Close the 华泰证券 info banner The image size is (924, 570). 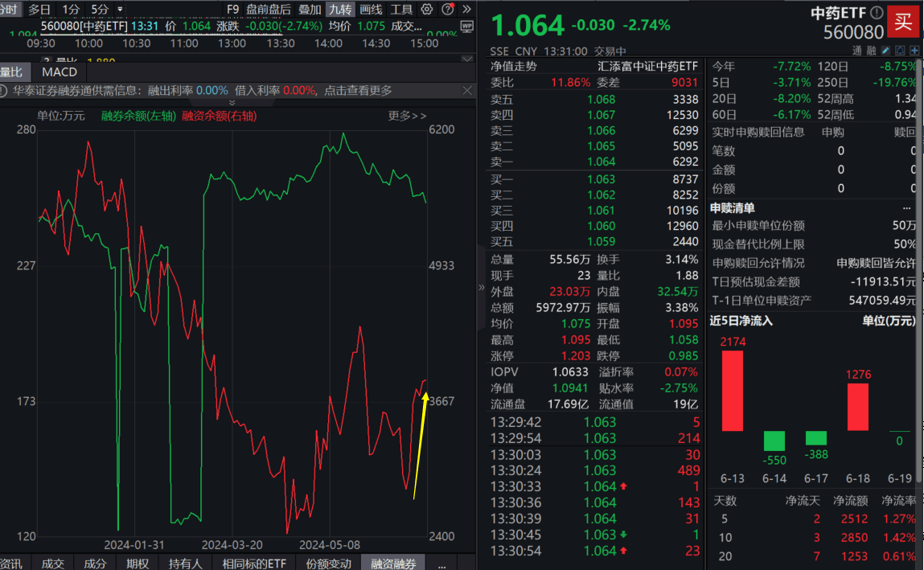[467, 90]
